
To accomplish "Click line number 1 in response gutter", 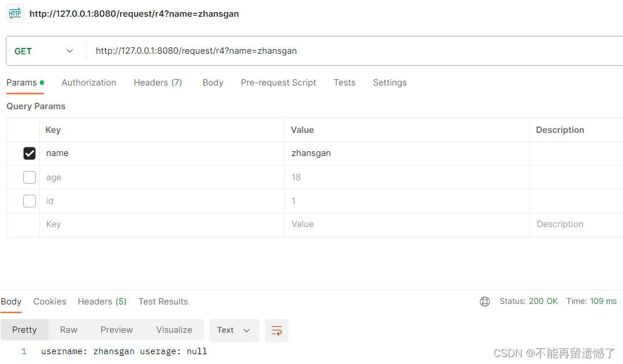I will 24,352.
